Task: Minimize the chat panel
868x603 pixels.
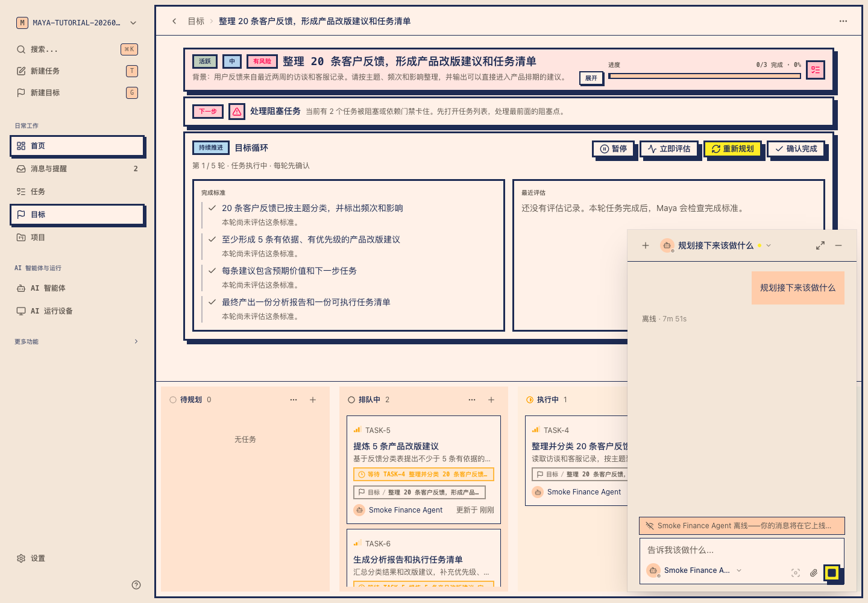Action: point(838,245)
